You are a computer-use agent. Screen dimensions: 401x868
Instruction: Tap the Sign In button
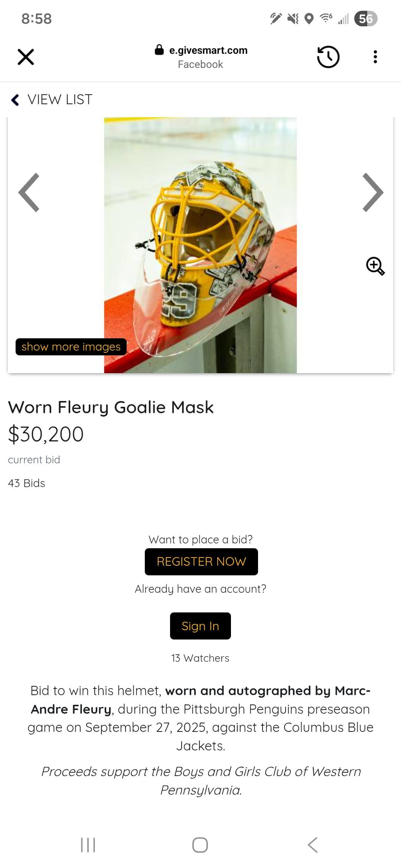click(200, 626)
